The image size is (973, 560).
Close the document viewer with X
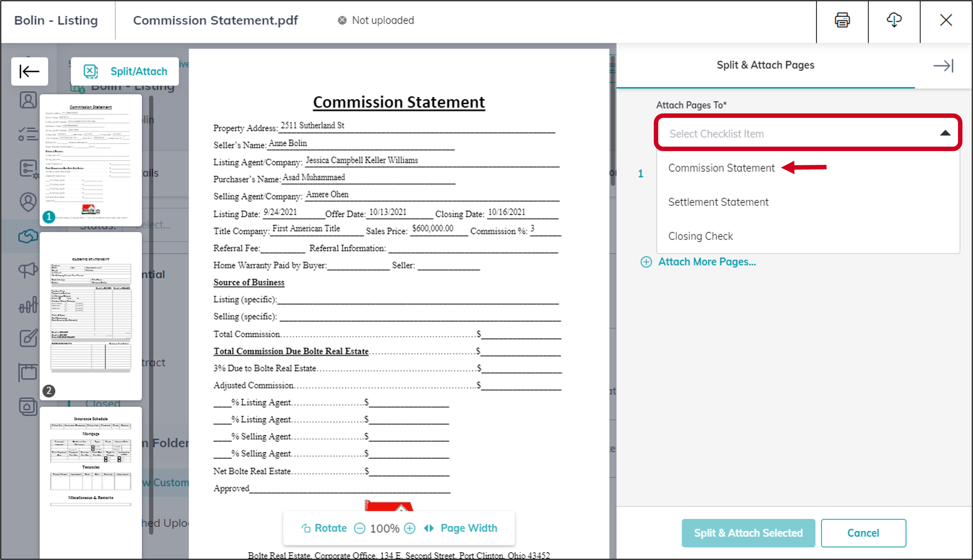946,20
